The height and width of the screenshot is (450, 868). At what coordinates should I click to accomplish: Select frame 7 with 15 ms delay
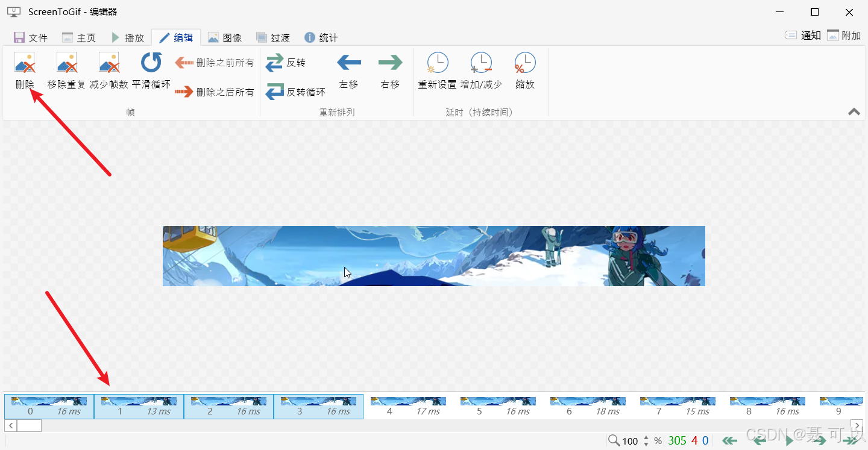[678, 406]
